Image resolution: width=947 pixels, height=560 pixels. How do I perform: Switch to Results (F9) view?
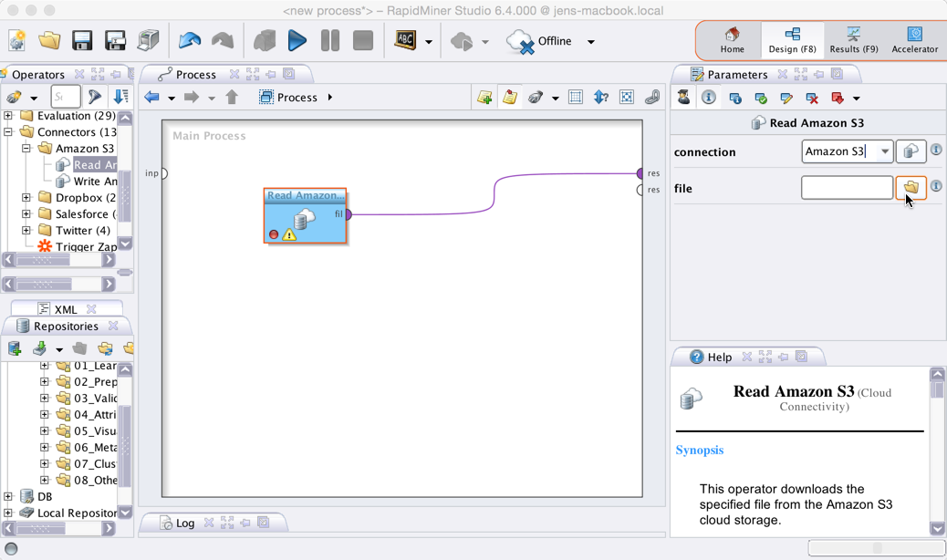[853, 40]
